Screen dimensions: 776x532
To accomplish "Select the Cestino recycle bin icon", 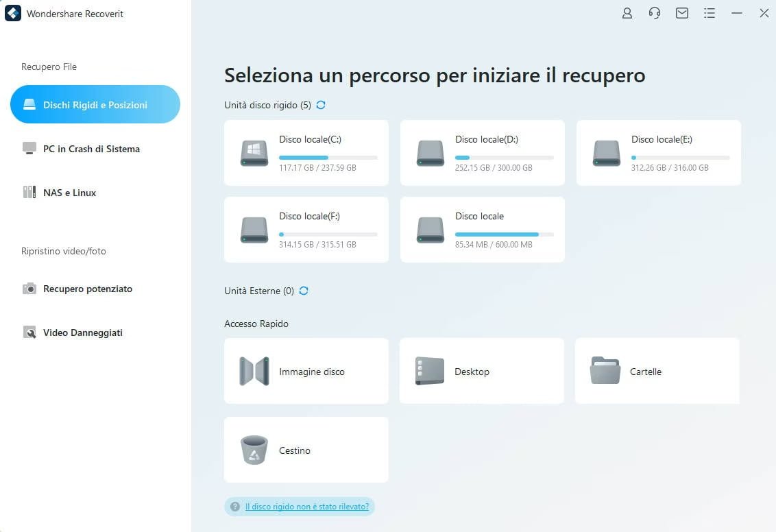I will pos(254,450).
